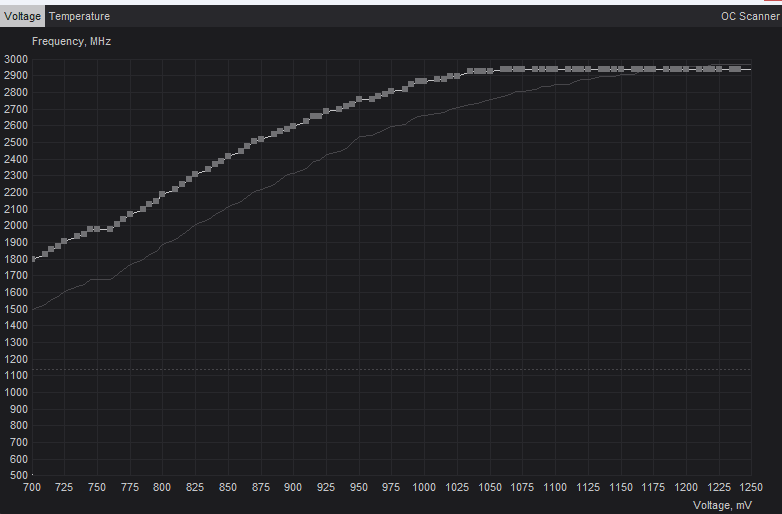Switch to the Temperature tab
Image resolution: width=782 pixels, height=514 pixels.
coord(79,16)
